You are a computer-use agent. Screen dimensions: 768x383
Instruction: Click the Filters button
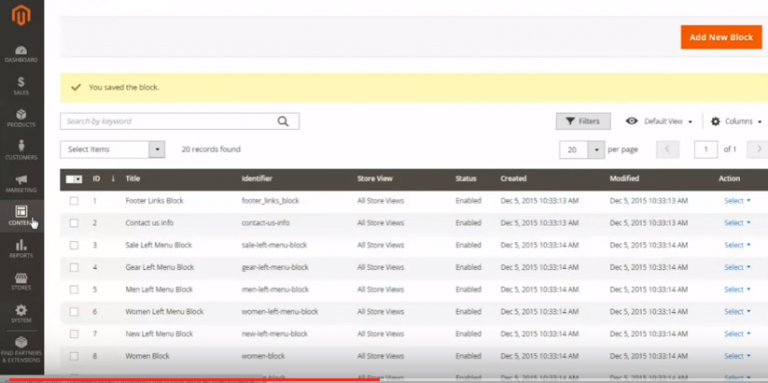pos(583,121)
